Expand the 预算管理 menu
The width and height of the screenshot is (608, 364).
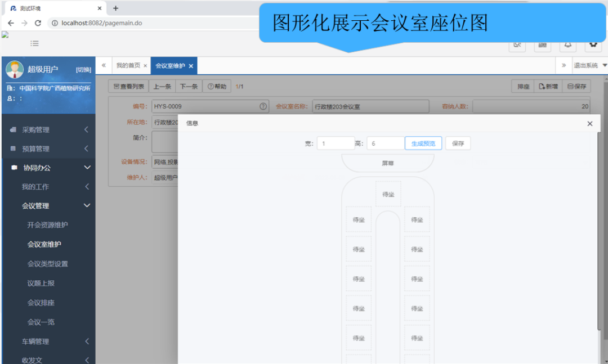[x=48, y=149]
